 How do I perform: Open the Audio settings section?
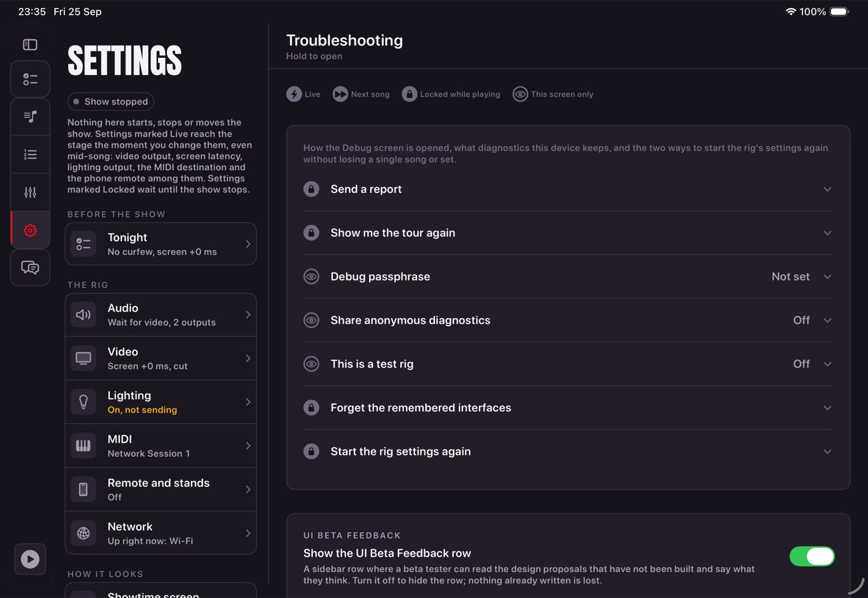click(x=161, y=315)
